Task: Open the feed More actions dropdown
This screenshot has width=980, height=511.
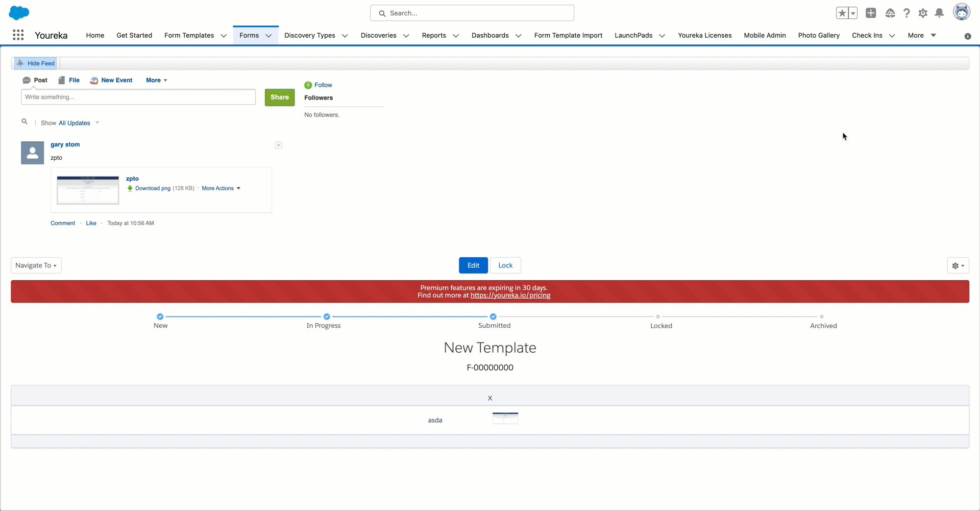Action: click(157, 80)
